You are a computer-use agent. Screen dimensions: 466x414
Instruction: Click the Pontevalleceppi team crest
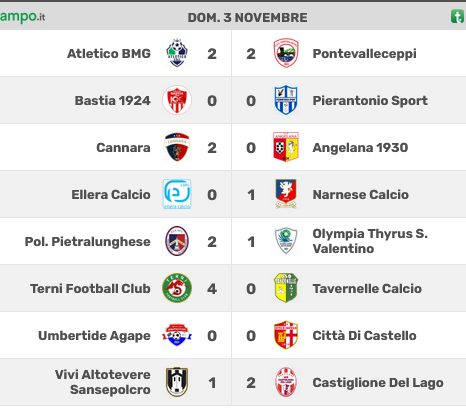[286, 53]
